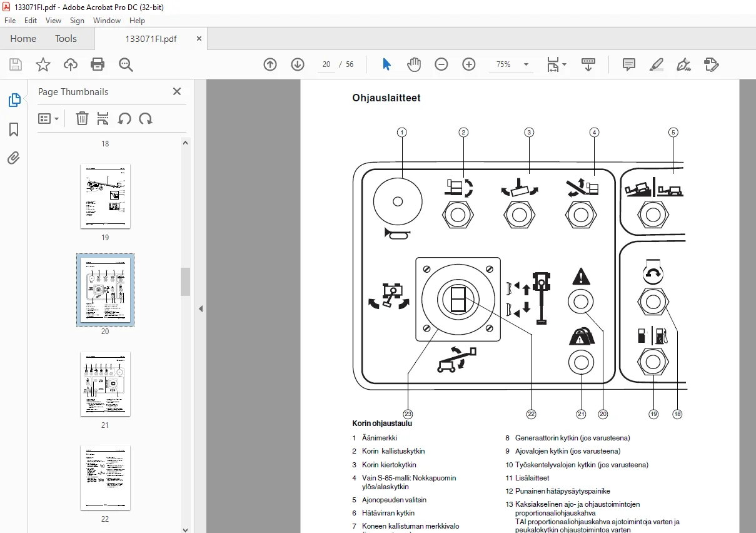Click the thumbnails panel vertical scrollbar handle
Viewport: 756px width, 533px height.
[185, 282]
